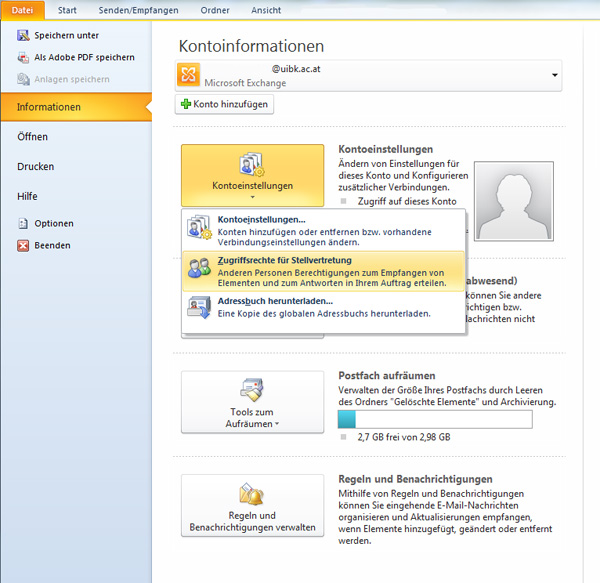Choose Zugriffsrechte für Stellvertretung menu entry

tap(323, 271)
